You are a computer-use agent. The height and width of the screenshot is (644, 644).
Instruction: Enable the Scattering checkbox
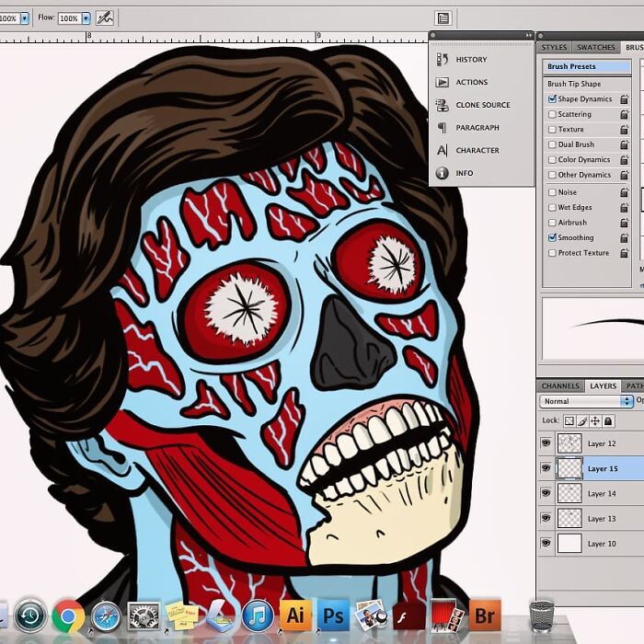pyautogui.click(x=552, y=115)
